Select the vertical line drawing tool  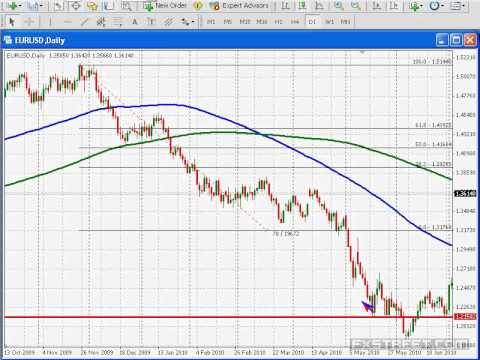50,22
